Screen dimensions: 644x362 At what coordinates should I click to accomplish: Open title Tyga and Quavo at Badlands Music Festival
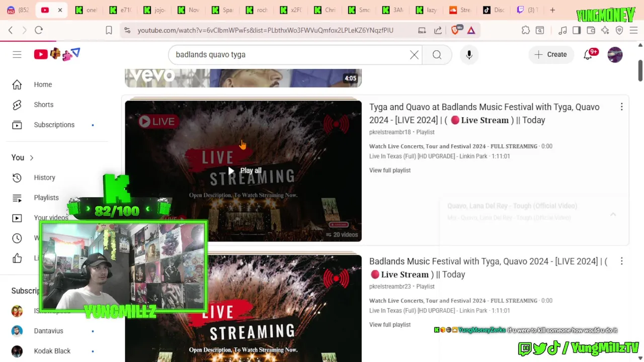[484, 114]
